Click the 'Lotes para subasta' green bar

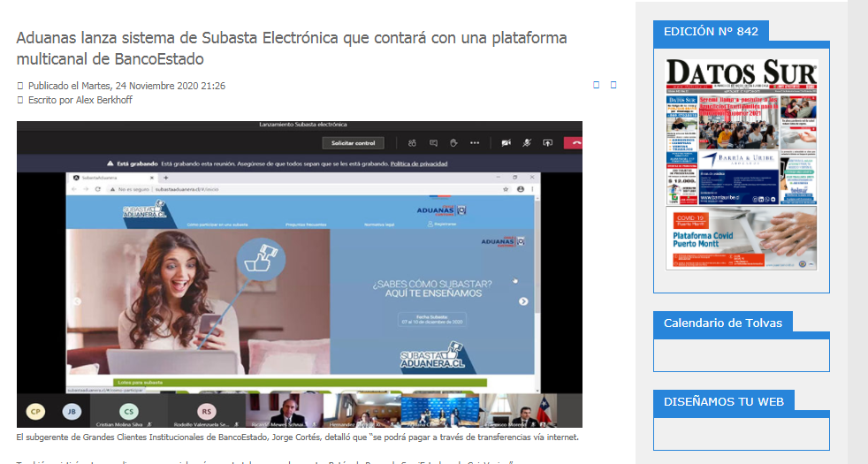click(x=300, y=383)
